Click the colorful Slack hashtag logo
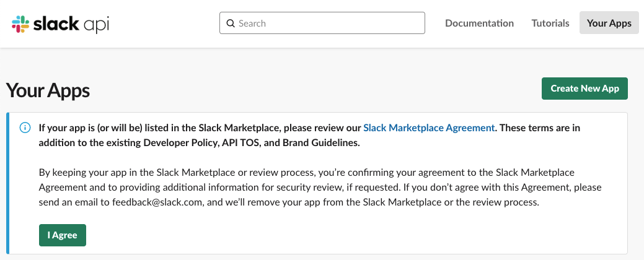This screenshot has width=644, height=260. pos(20,24)
